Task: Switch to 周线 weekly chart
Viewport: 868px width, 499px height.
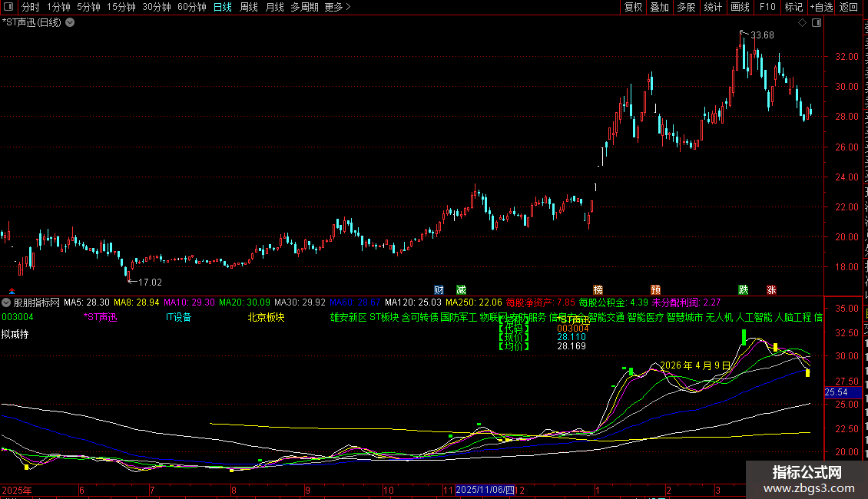Action: 249,7
